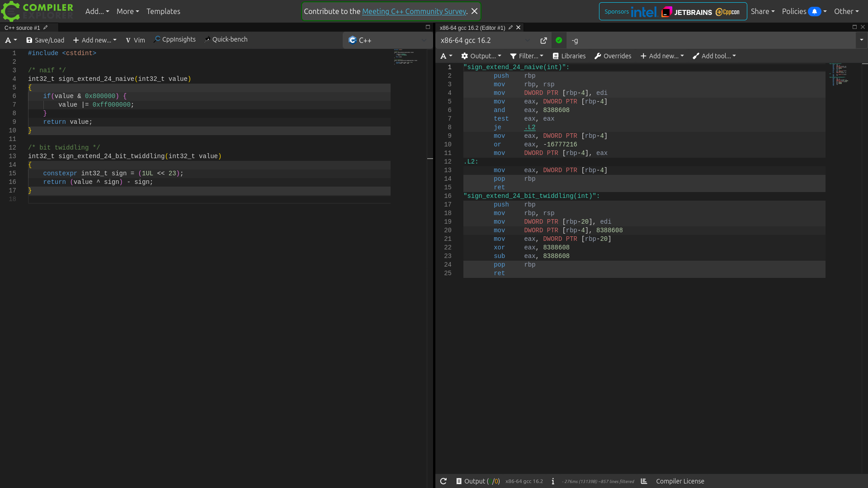Open editor Add new... dropdown
The image size is (868, 488).
tap(94, 40)
